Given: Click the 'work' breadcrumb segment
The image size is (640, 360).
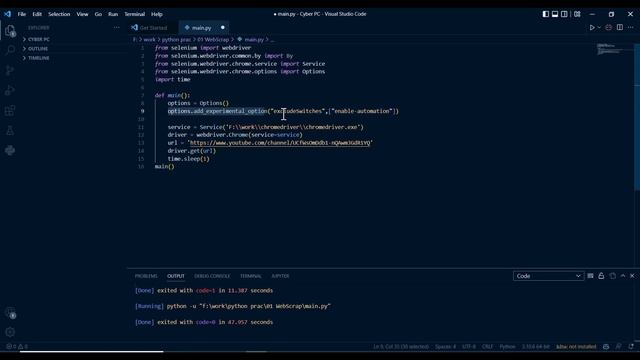Looking at the screenshot, I should click(x=149, y=40).
